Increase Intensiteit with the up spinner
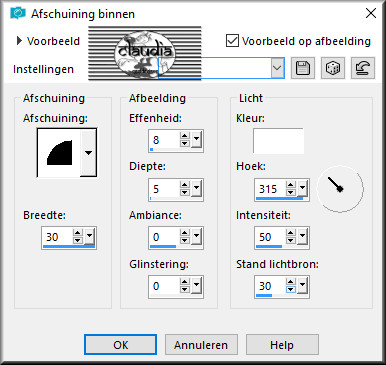 [291, 233]
